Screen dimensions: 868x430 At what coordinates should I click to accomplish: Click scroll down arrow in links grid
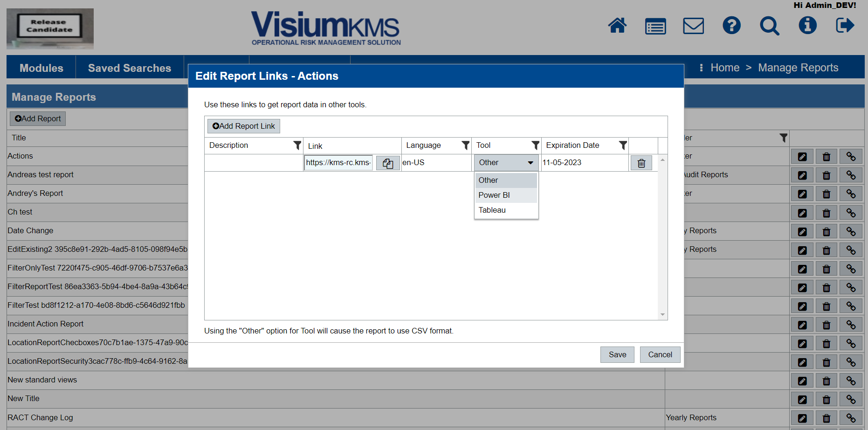662,315
